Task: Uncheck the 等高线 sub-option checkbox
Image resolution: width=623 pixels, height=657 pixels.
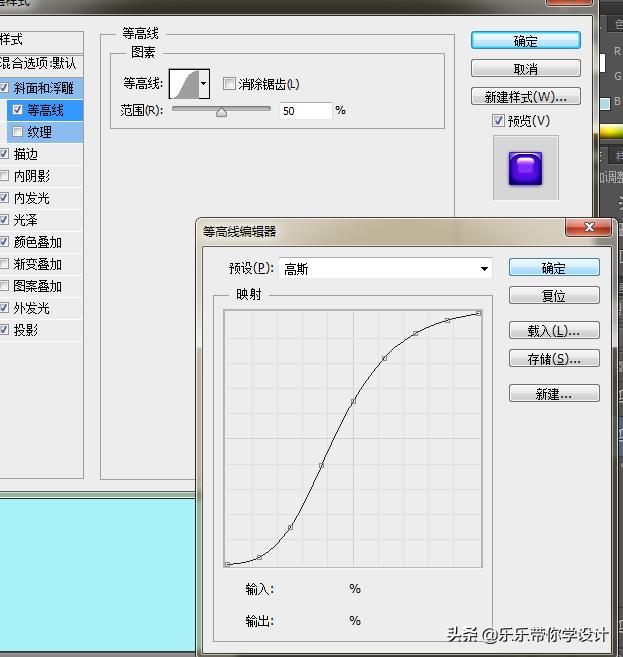Action: coord(17,110)
